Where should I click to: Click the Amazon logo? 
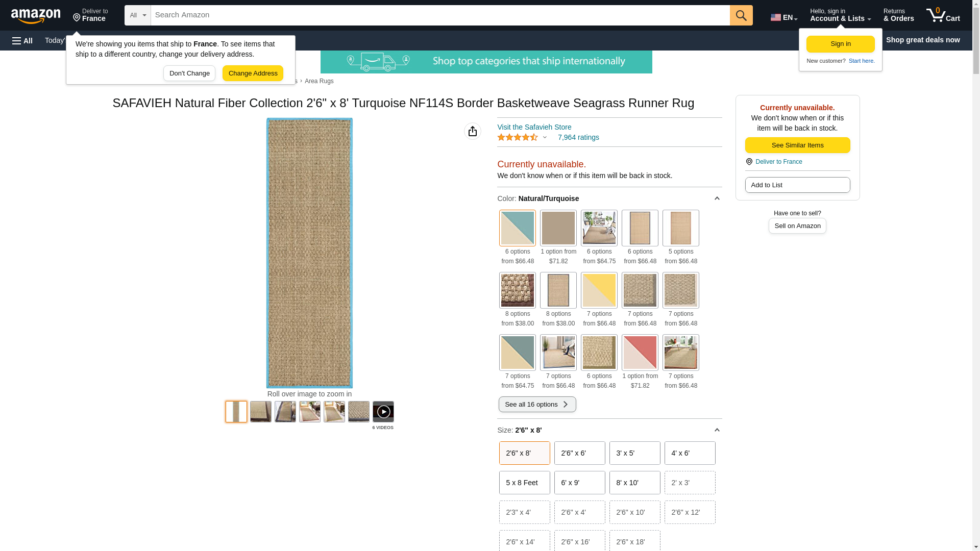click(x=36, y=16)
